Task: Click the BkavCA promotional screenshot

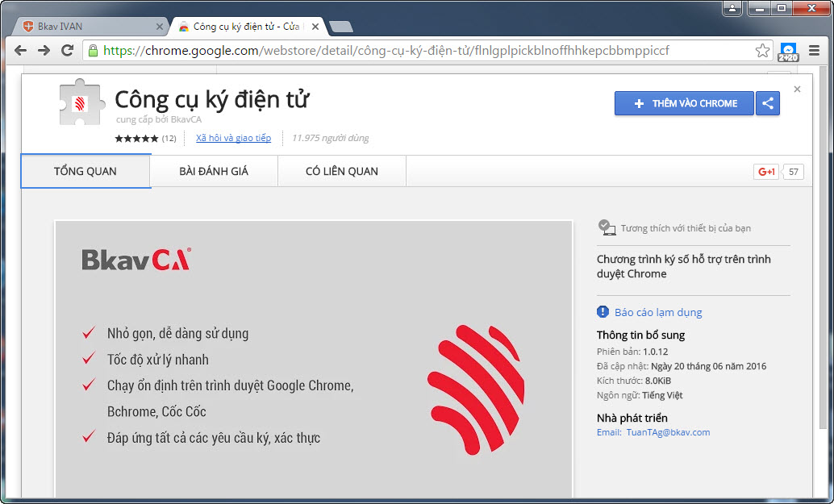Action: pyautogui.click(x=314, y=360)
